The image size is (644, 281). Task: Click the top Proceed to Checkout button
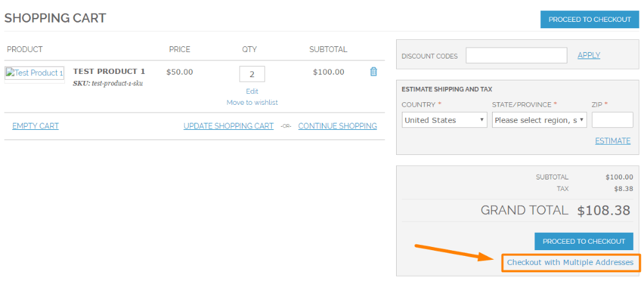[589, 19]
